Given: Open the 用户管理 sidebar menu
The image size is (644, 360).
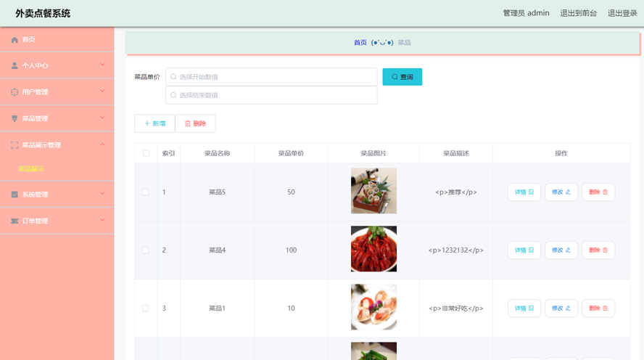Looking at the screenshot, I should pos(57,92).
